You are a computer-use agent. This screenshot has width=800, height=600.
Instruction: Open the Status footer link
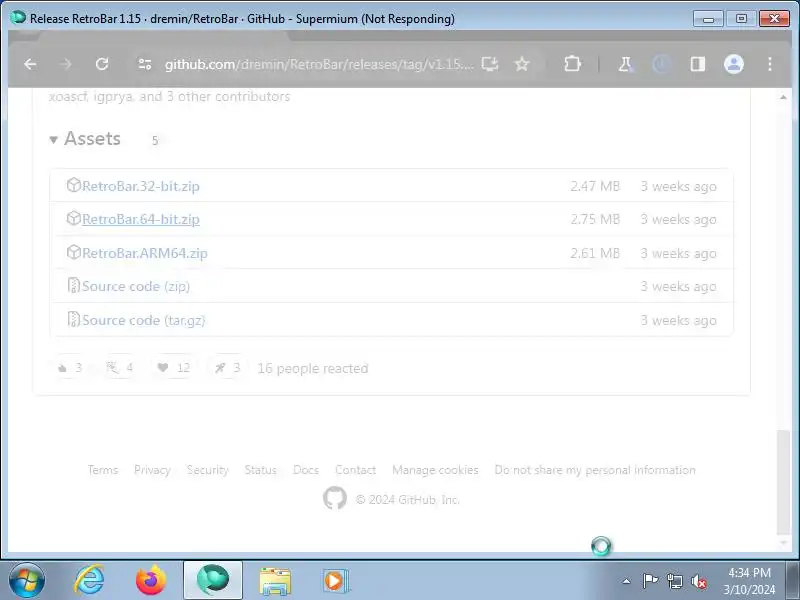point(261,470)
